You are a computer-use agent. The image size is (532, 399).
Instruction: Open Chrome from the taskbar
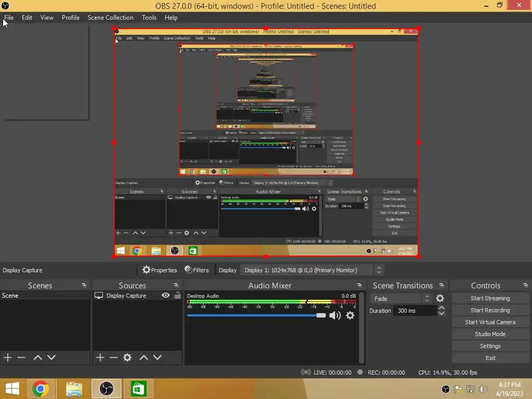tap(41, 389)
